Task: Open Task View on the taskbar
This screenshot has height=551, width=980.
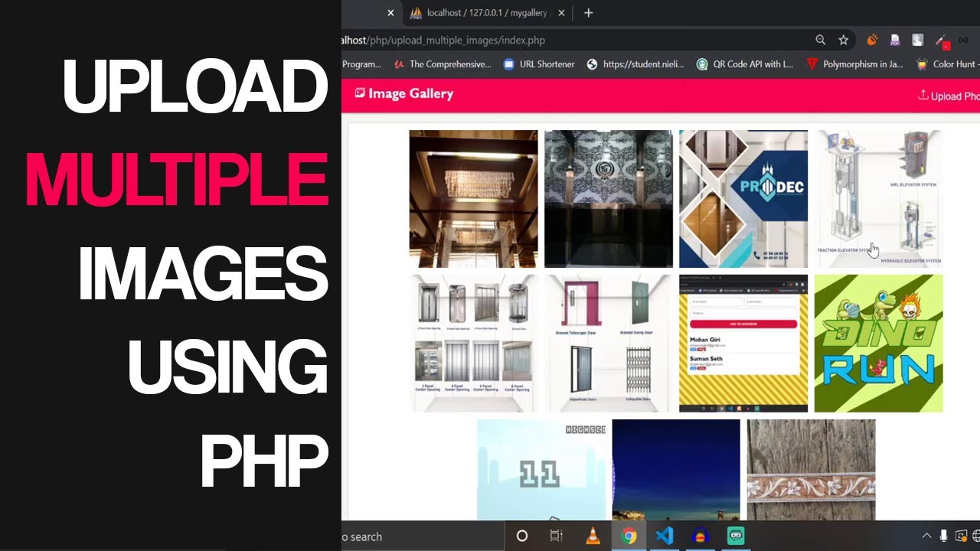Action: click(557, 536)
